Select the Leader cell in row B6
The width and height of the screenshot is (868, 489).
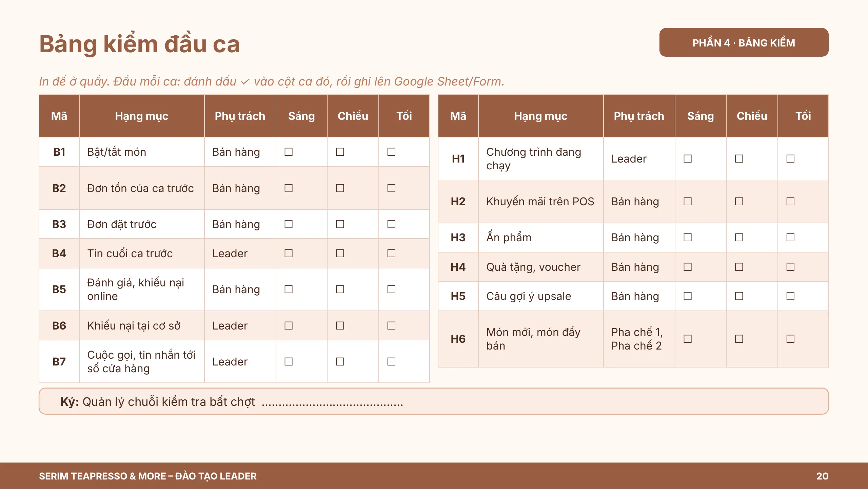(240, 325)
